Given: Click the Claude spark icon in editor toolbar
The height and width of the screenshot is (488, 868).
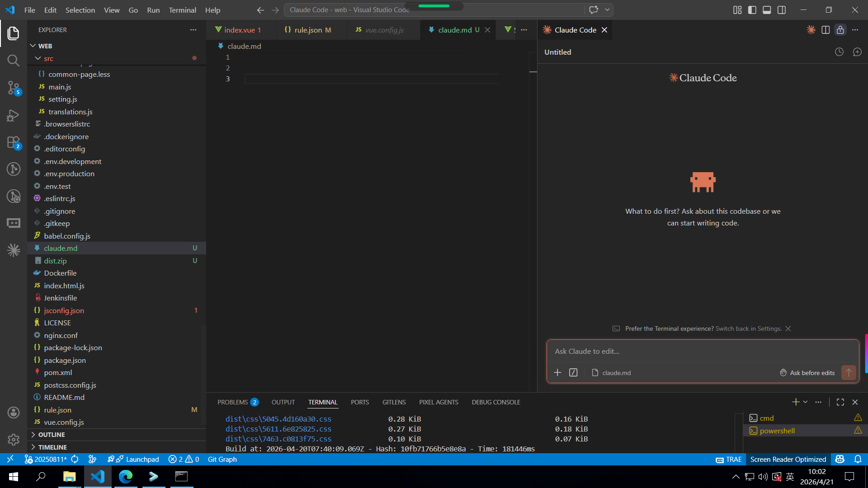Looking at the screenshot, I should click(x=811, y=30).
